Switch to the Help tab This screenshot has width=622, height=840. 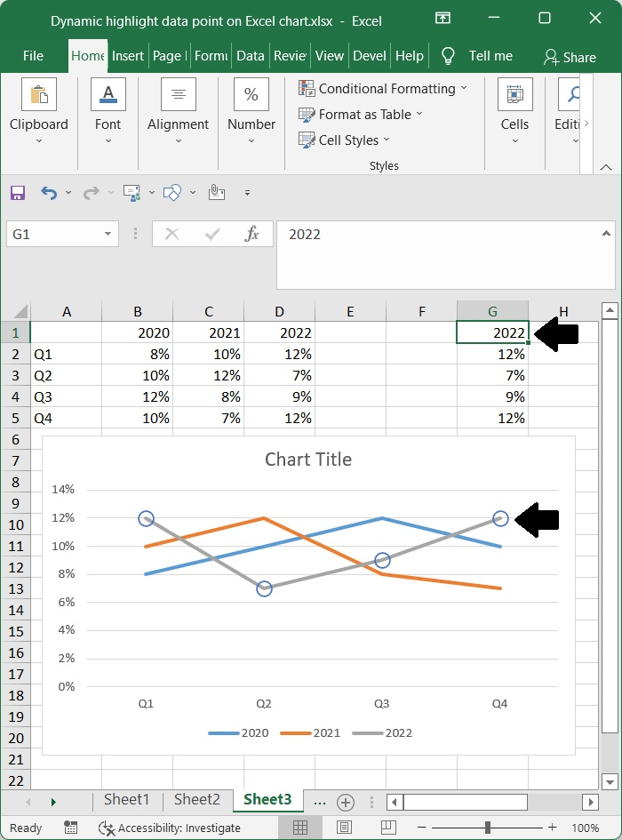click(410, 56)
